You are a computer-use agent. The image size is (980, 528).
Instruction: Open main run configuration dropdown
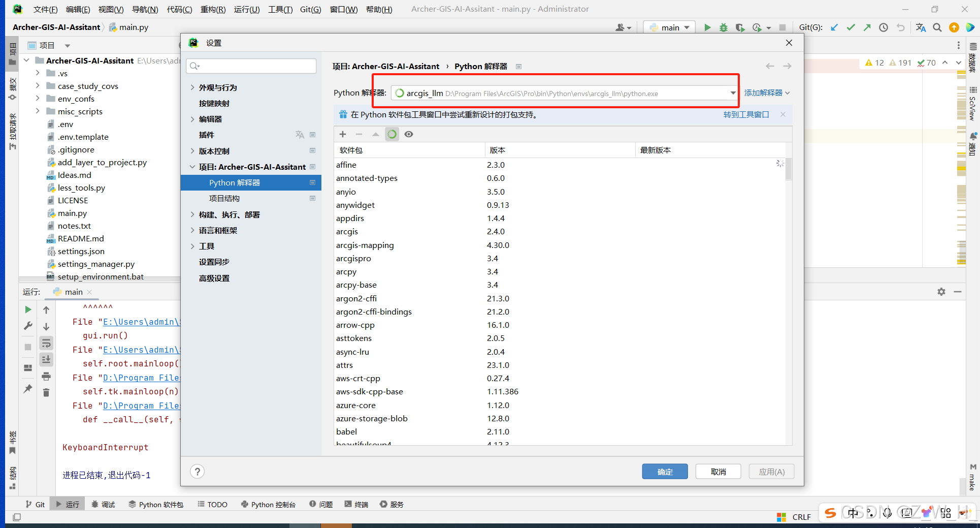pyautogui.click(x=670, y=27)
